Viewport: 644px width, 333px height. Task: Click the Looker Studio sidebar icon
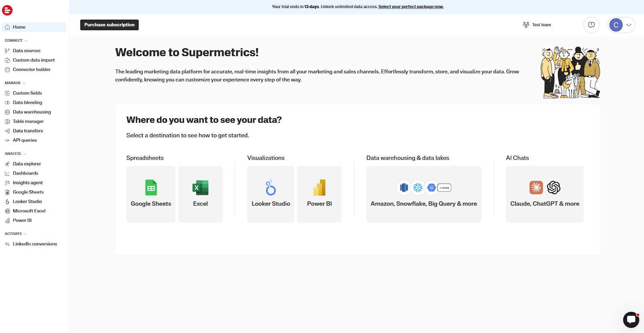7,201
